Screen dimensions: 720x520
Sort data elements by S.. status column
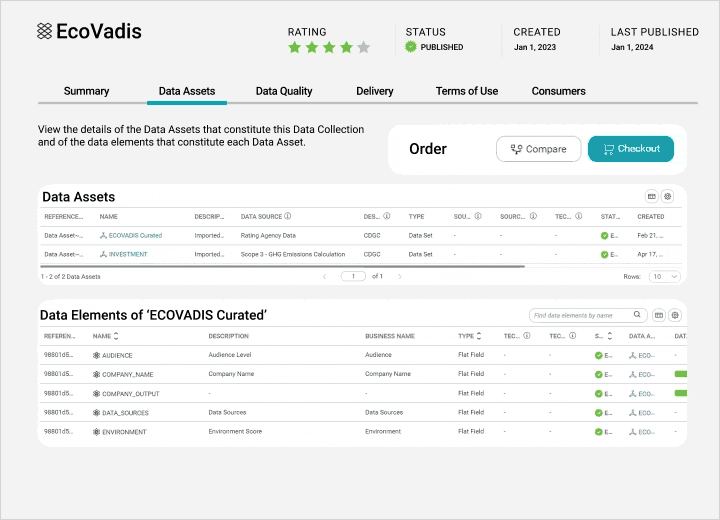610,336
